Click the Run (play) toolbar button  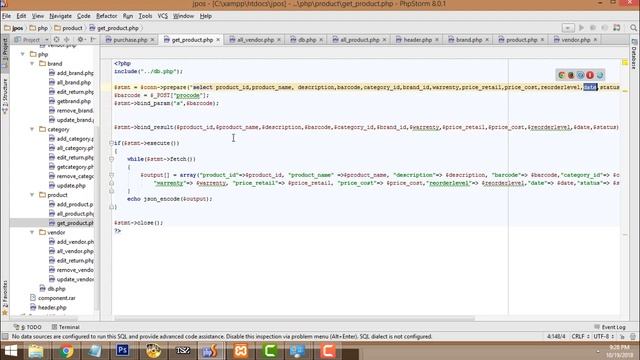click(x=581, y=28)
